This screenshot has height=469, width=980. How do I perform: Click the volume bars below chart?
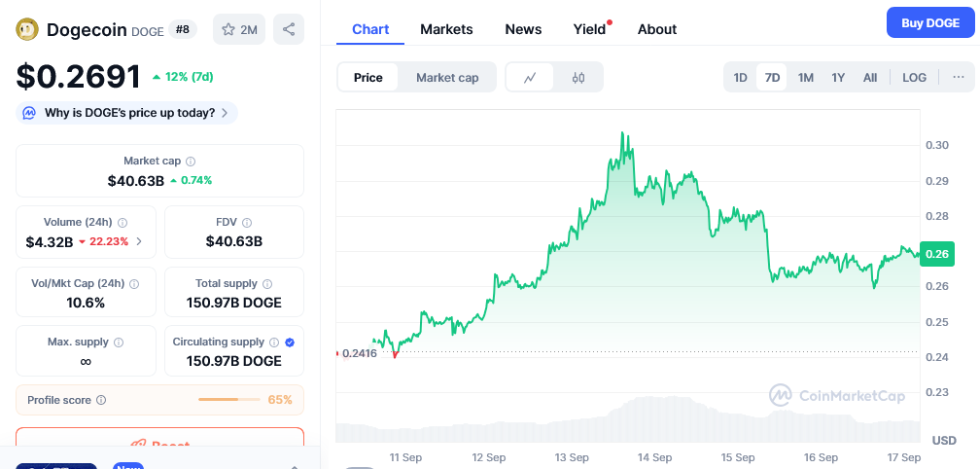(627, 420)
